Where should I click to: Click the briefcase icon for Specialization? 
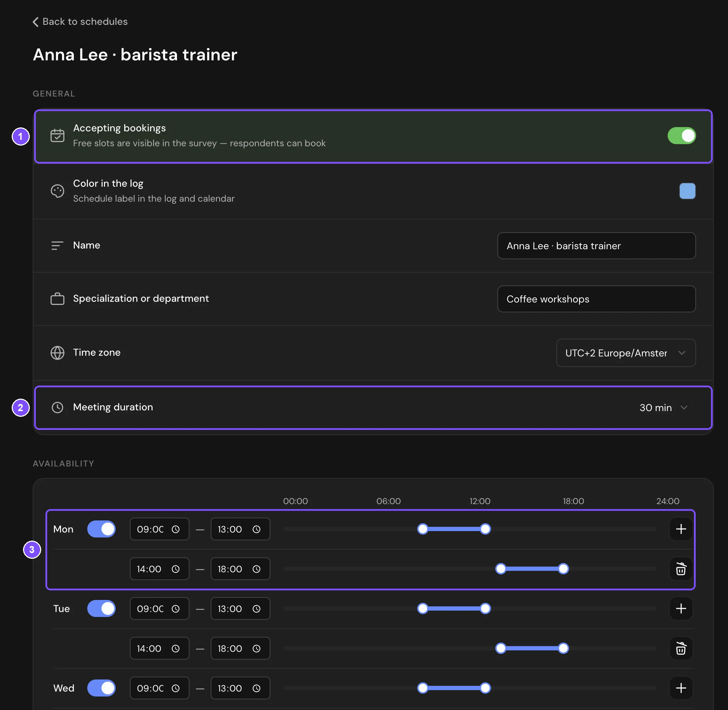click(x=57, y=299)
